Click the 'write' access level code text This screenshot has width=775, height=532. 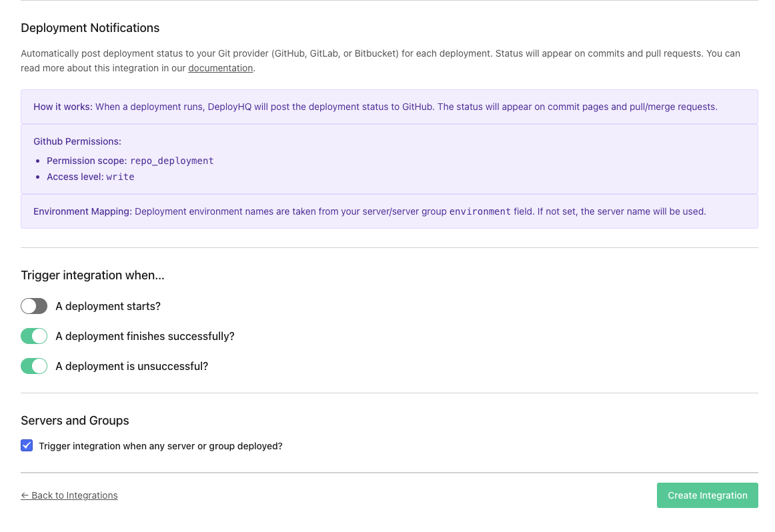click(120, 177)
